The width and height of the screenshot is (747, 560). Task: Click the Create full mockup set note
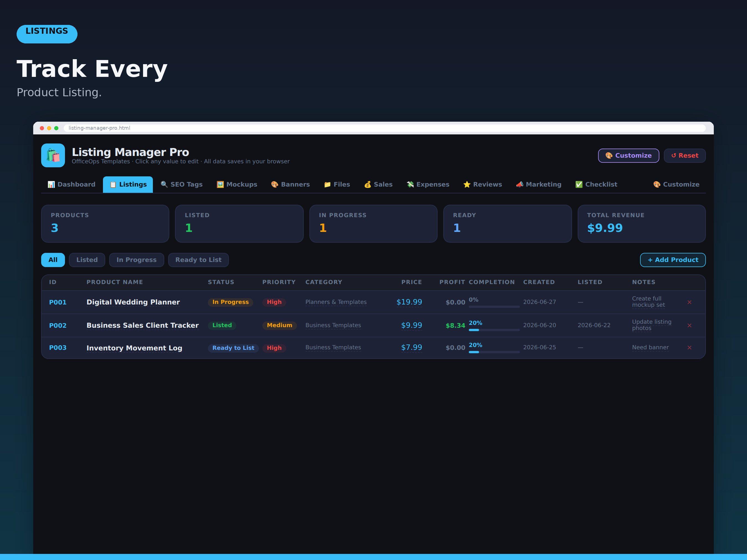(649, 302)
